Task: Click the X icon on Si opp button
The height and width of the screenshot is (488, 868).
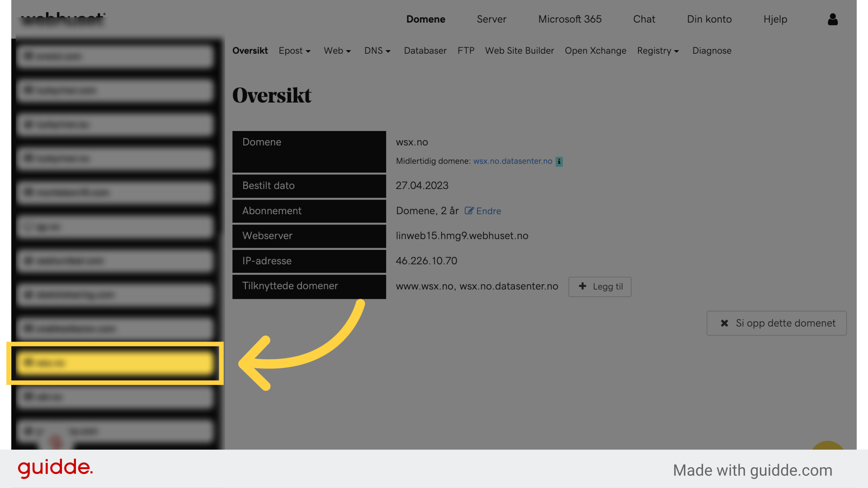Action: pos(724,323)
